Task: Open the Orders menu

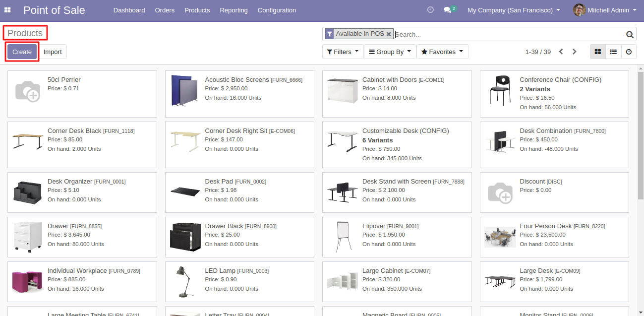Action: coord(165,10)
